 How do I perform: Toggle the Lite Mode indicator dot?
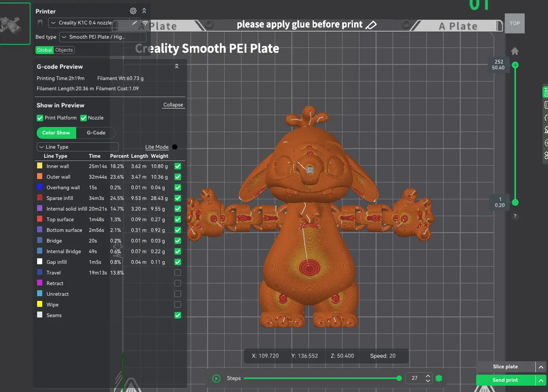(175, 147)
